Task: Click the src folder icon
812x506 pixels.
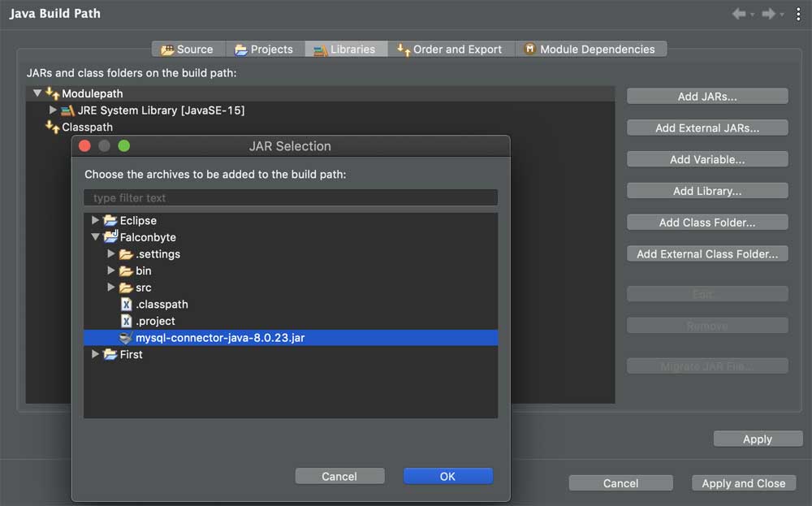Action: [x=127, y=288]
